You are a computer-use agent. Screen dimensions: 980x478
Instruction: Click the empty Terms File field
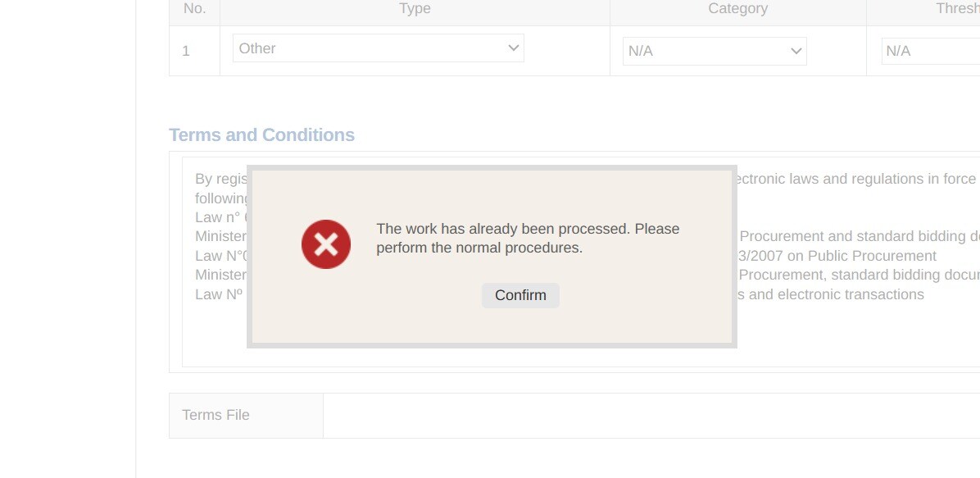651,416
